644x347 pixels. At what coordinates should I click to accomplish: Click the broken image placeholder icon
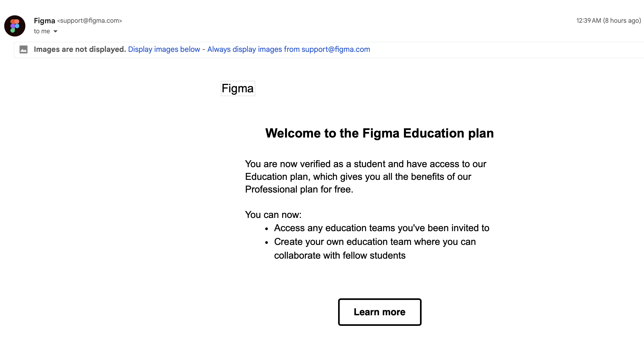click(x=24, y=49)
